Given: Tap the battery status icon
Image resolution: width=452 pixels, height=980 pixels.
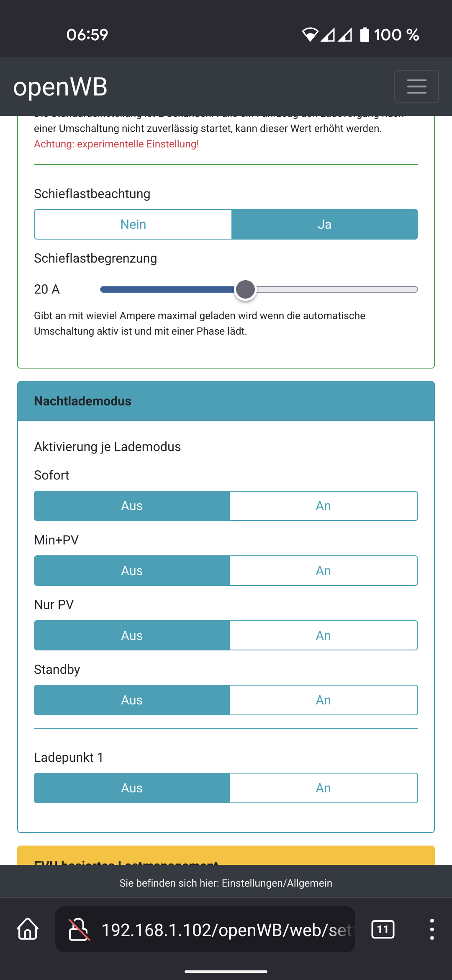Looking at the screenshot, I should (x=365, y=35).
